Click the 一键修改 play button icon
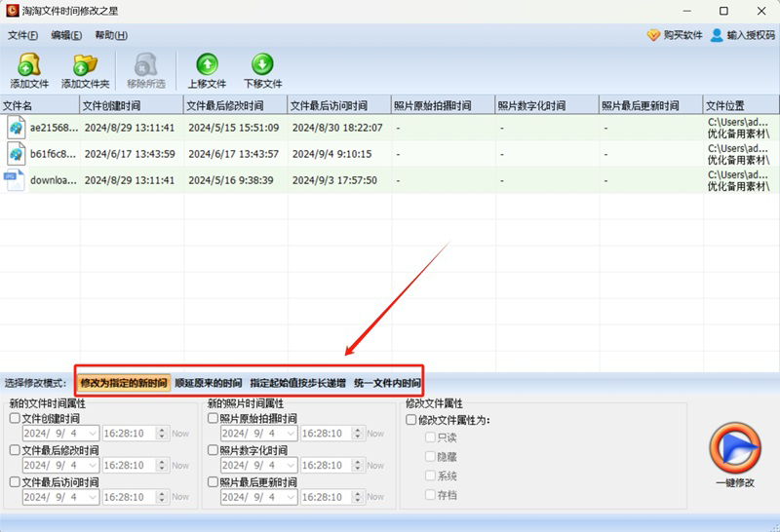The image size is (780, 532). pyautogui.click(x=735, y=448)
